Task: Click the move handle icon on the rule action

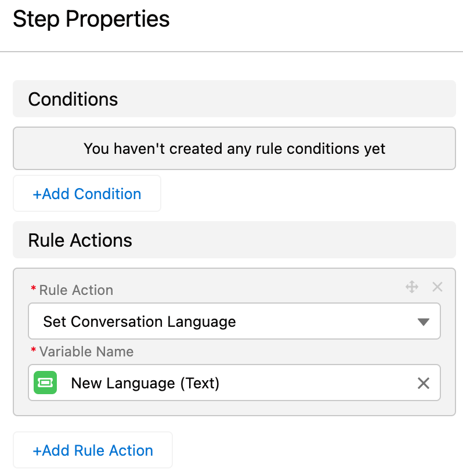Action: pyautogui.click(x=412, y=287)
